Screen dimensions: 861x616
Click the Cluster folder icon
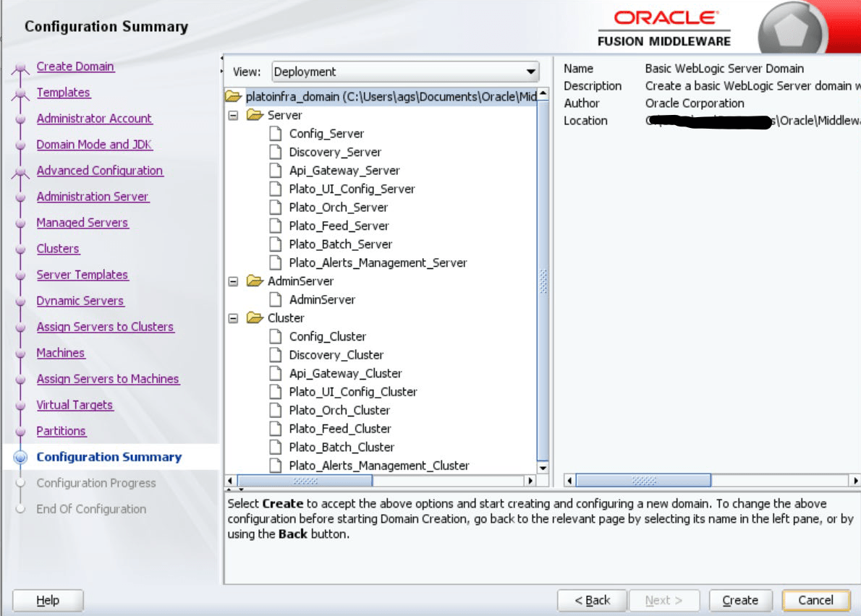(255, 317)
